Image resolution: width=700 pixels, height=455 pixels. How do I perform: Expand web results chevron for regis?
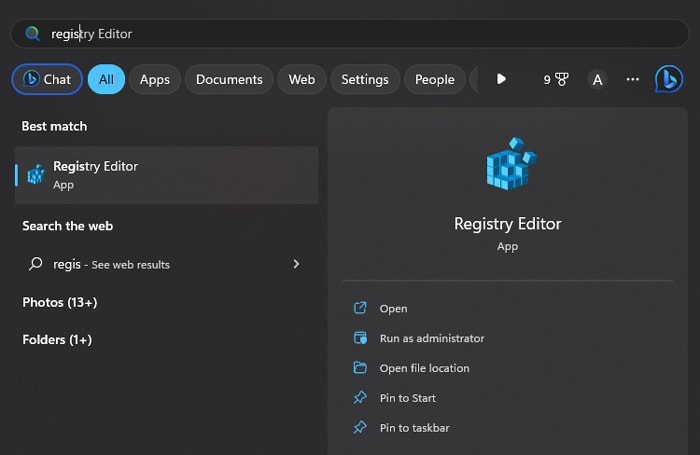click(x=296, y=264)
